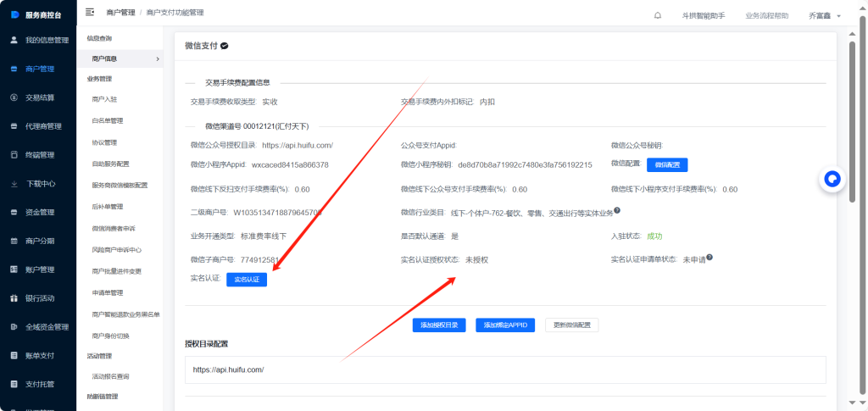Open notifications bell icon
This screenshot has width=868, height=411.
point(658,16)
